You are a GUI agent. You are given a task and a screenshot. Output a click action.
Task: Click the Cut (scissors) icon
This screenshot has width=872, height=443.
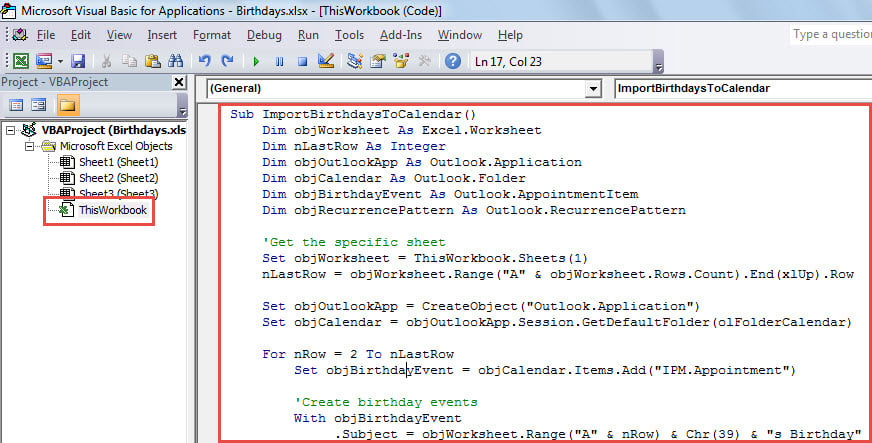pyautogui.click(x=106, y=61)
